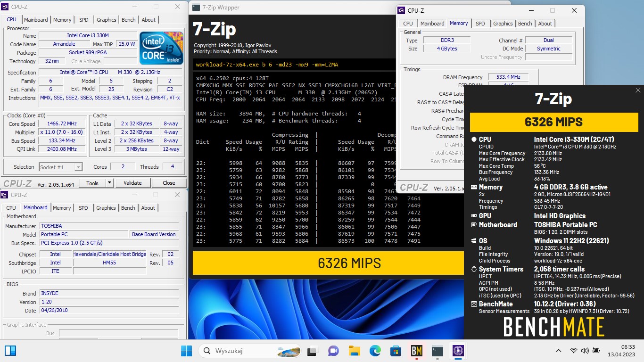Open Task View from the taskbar
Screen dimensions: 644x362
click(x=312, y=351)
